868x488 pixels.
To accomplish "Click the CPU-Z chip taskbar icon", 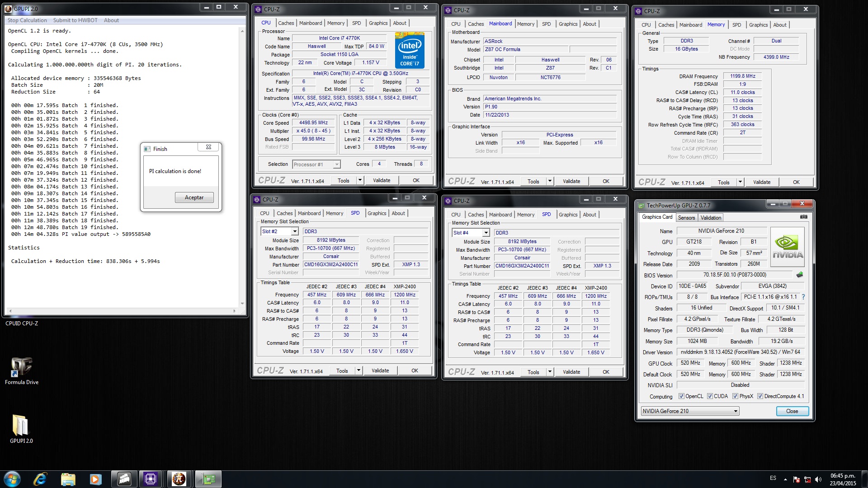I will [151, 479].
